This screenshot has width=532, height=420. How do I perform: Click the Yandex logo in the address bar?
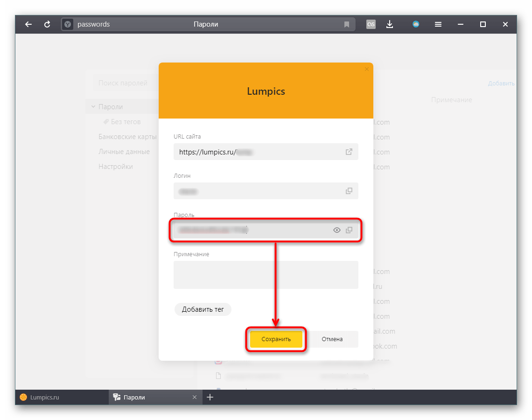pyautogui.click(x=68, y=24)
